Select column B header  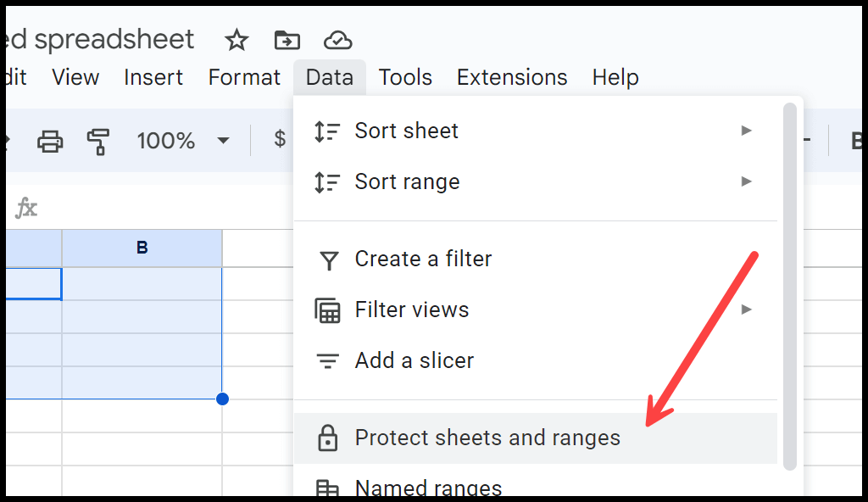142,248
